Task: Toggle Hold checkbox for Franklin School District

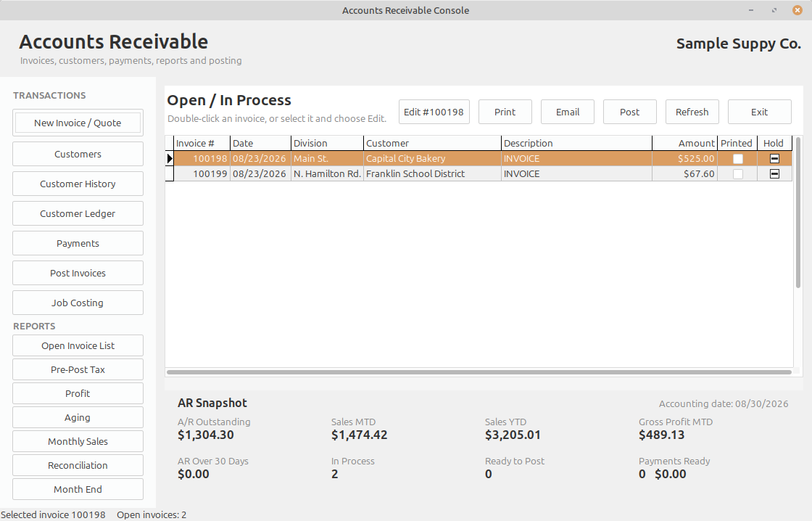Action: 775,173
